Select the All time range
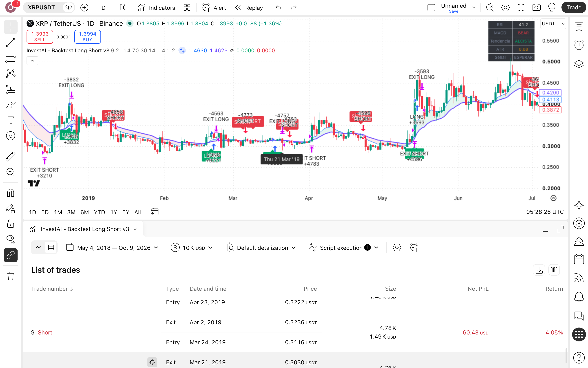This screenshot has height=368, width=588. tap(138, 212)
